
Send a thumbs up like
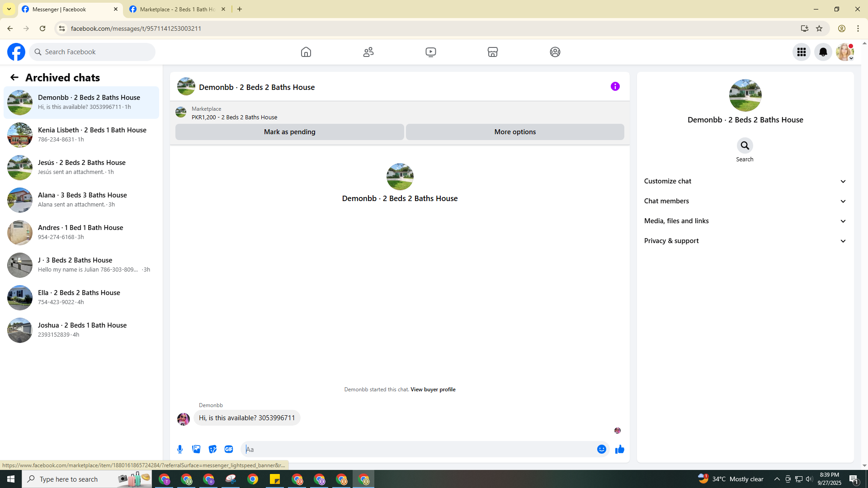pos(619,449)
